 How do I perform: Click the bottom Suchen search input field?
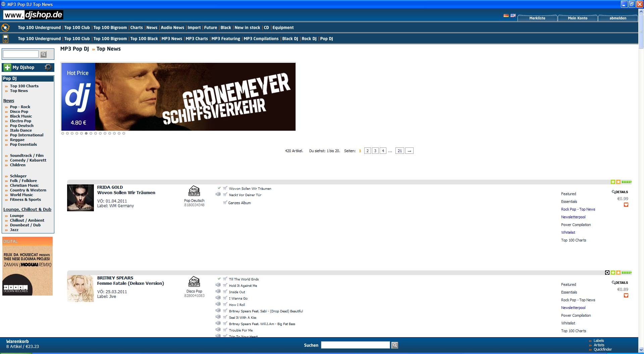[355, 345]
